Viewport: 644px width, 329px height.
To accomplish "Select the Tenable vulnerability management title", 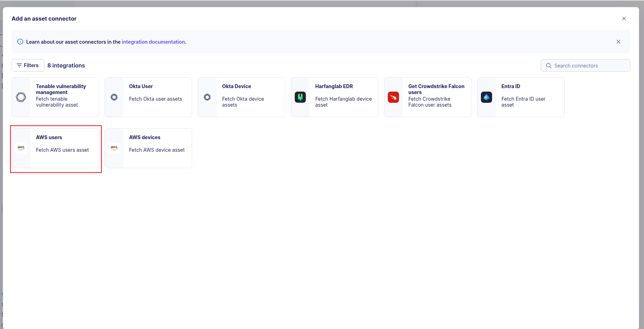I will coord(61,89).
